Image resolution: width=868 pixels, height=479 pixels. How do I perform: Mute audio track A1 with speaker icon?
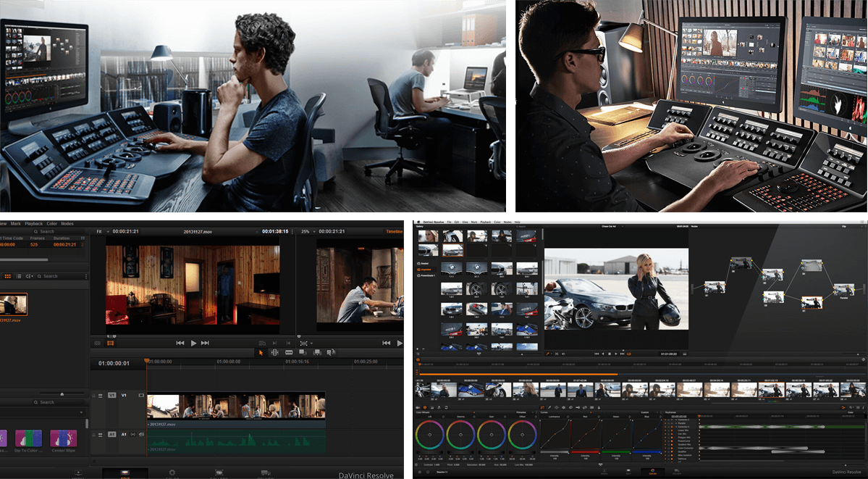[x=141, y=434]
